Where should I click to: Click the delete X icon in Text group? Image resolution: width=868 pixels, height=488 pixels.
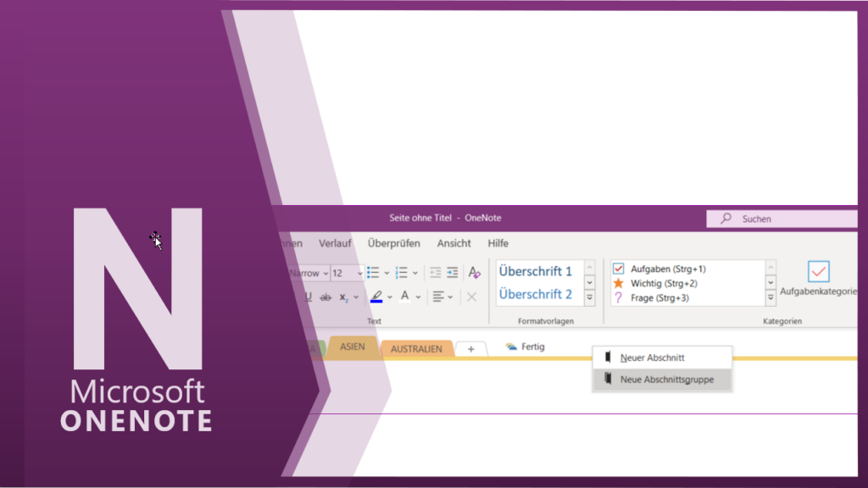pos(471,297)
